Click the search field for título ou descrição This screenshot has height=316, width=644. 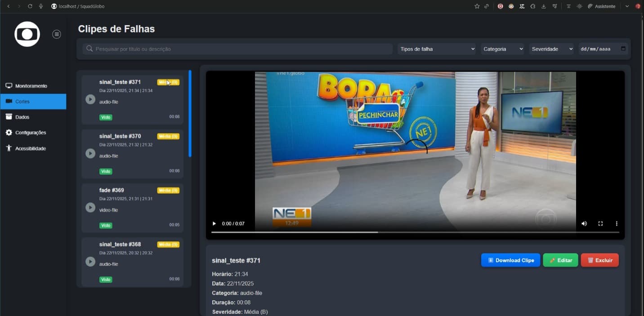[x=237, y=49]
